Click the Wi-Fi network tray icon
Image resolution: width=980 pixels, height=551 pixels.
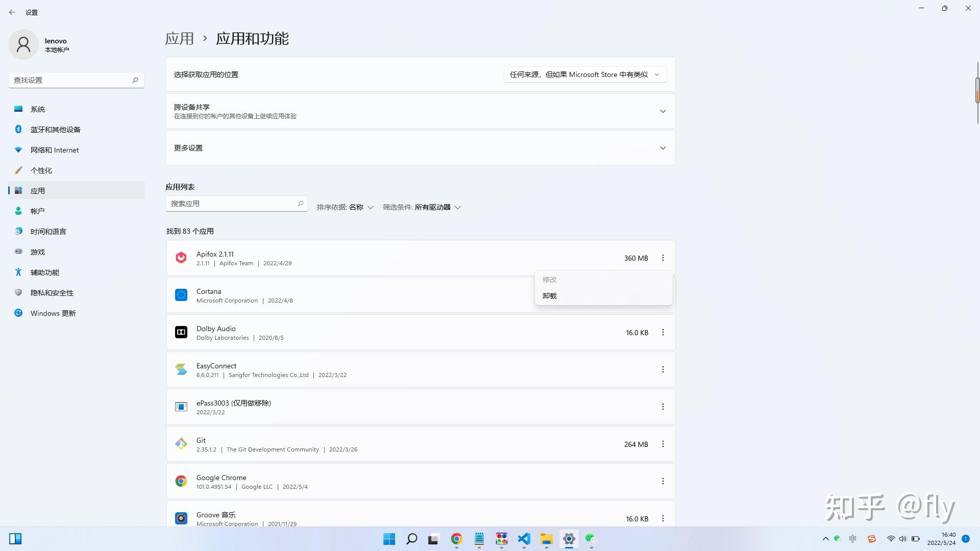pyautogui.click(x=891, y=539)
